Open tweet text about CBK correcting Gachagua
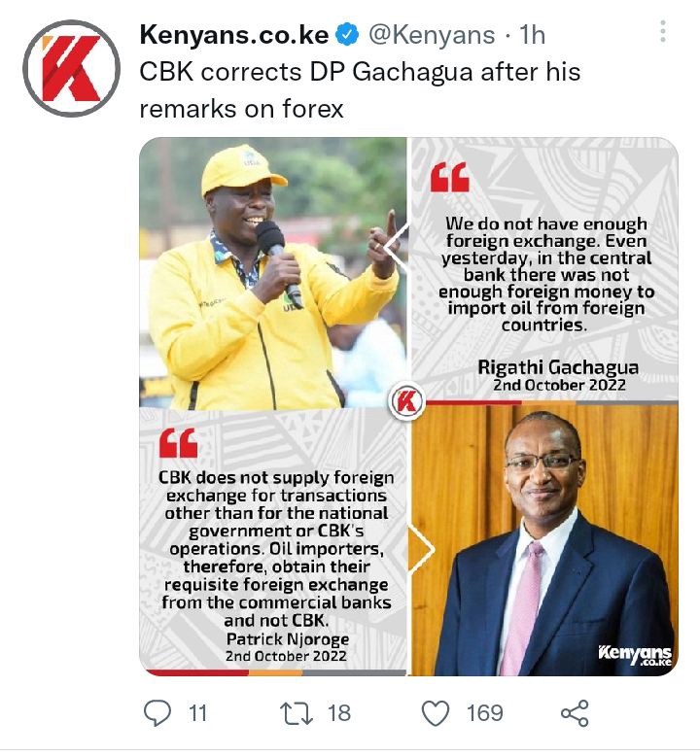 (x=360, y=90)
